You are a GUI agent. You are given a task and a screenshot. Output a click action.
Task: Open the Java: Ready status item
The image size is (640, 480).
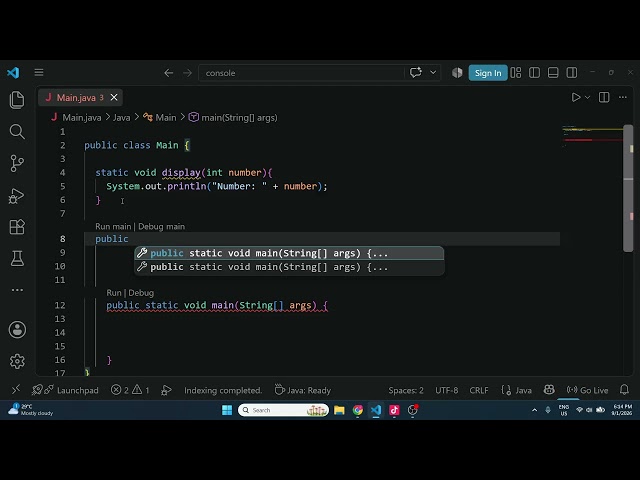click(x=302, y=390)
